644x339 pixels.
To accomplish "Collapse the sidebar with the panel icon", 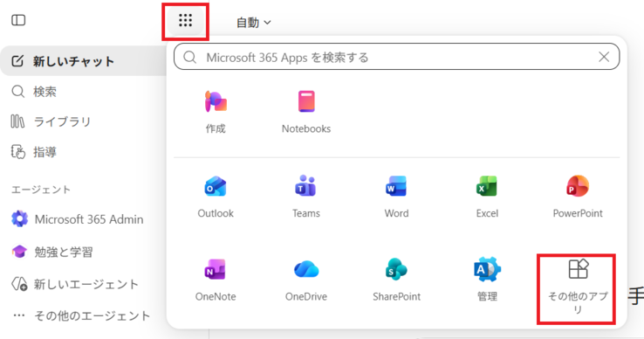I will point(18,20).
